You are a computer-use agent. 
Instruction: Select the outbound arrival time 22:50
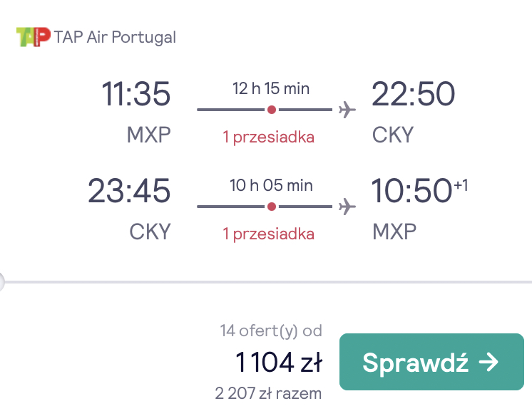tap(413, 93)
